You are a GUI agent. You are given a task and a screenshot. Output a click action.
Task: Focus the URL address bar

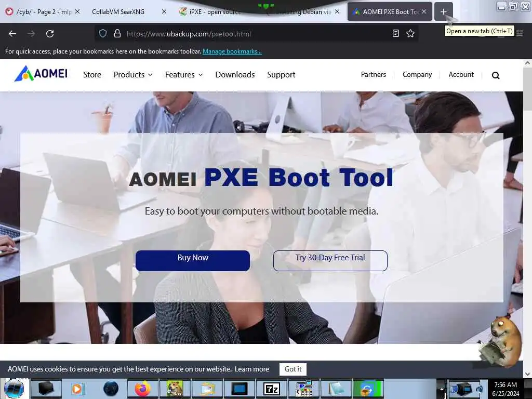coord(256,34)
